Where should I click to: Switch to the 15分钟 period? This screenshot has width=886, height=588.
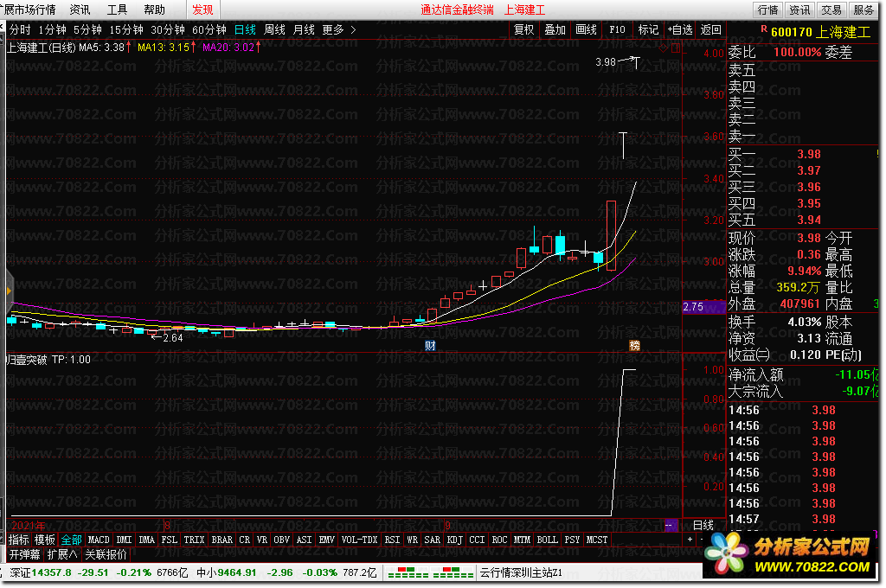126,30
